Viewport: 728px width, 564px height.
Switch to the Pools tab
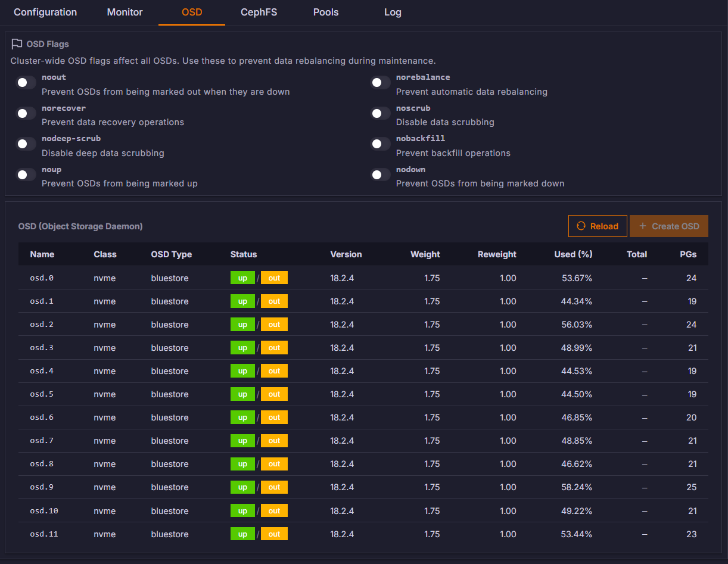point(326,12)
